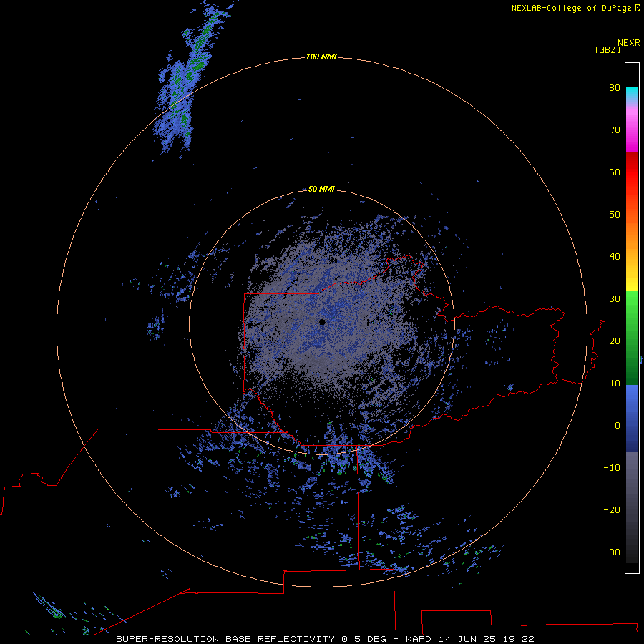Viewport: 644px width, 644px height.
Task: Click the KAPD station identifier in the caption
Action: click(419, 639)
